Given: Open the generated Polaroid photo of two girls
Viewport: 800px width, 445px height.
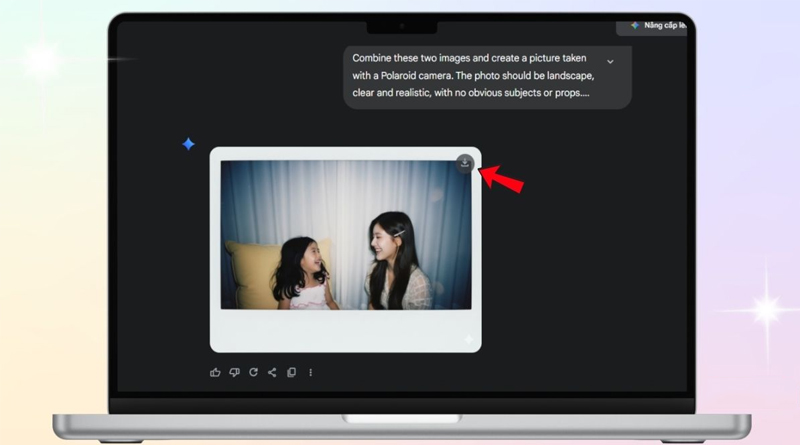Looking at the screenshot, I should coord(345,250).
